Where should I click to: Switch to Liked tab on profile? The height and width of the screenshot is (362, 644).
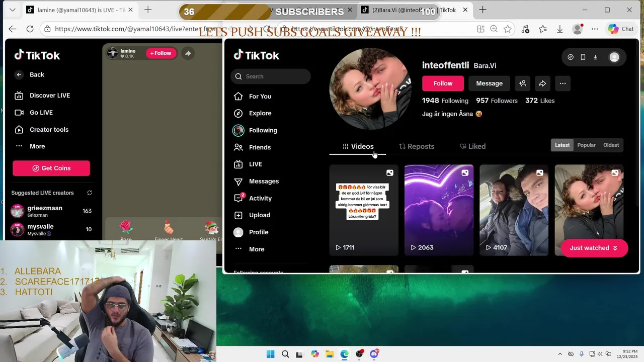[472, 146]
